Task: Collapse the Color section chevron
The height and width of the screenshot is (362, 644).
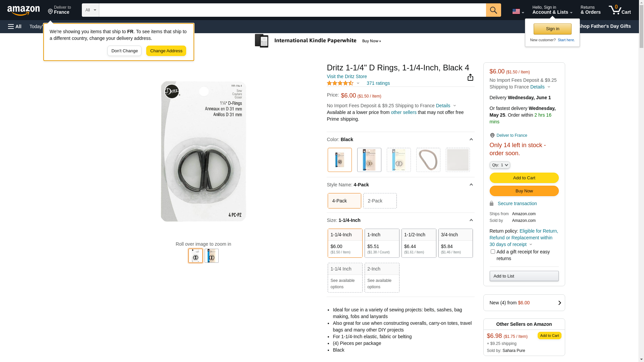Action: [x=471, y=139]
